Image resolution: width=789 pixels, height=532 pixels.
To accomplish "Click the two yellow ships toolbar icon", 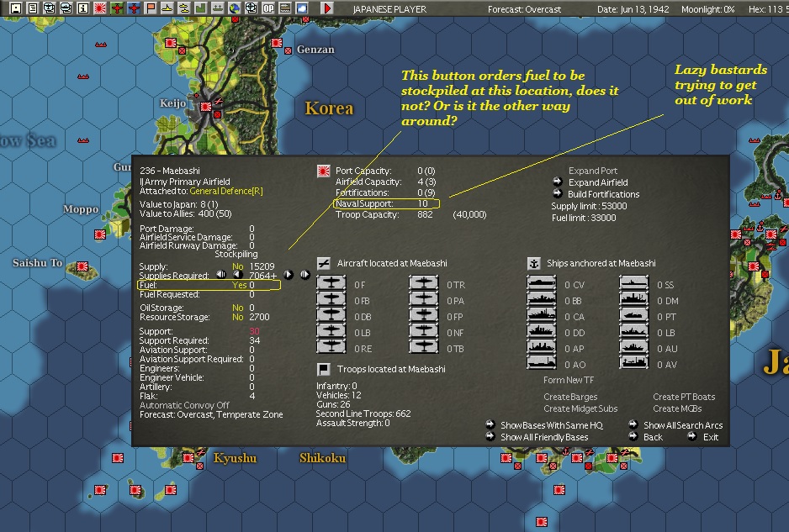I will click(184, 8).
